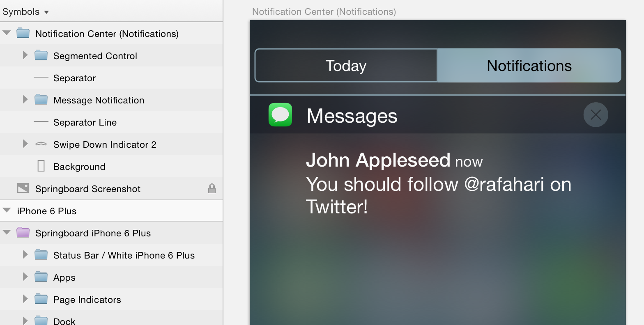
Task: Click the Message Notification folder icon
Action: [41, 100]
